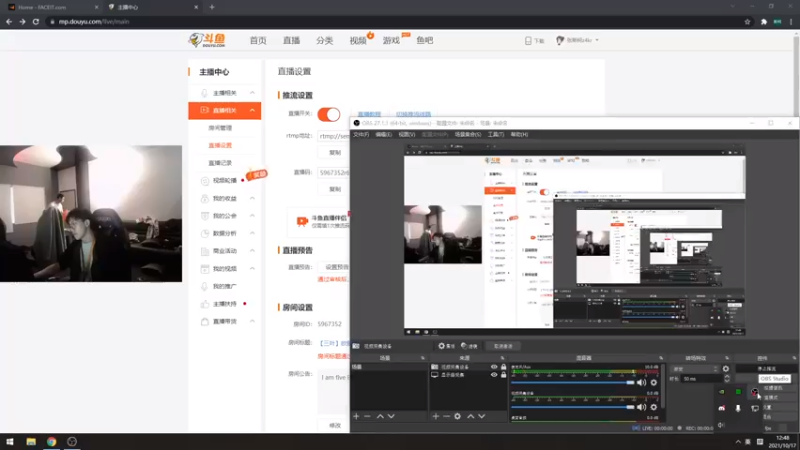Expand the 我的收益 sidebar section
Screen dimensions: 800x450
tap(252, 198)
